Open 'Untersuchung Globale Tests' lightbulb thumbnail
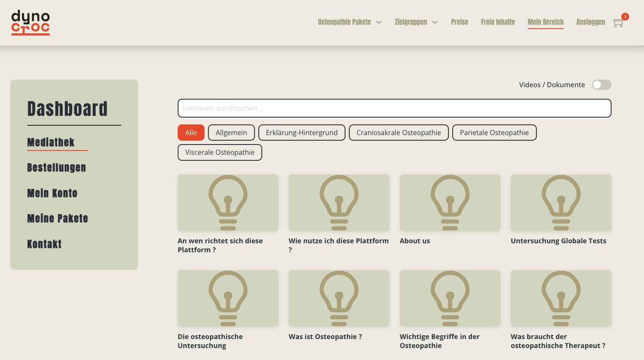 click(x=561, y=203)
